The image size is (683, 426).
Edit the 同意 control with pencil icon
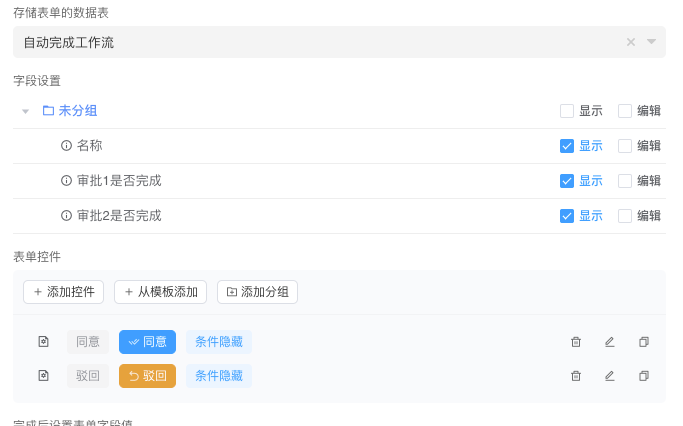click(x=610, y=342)
